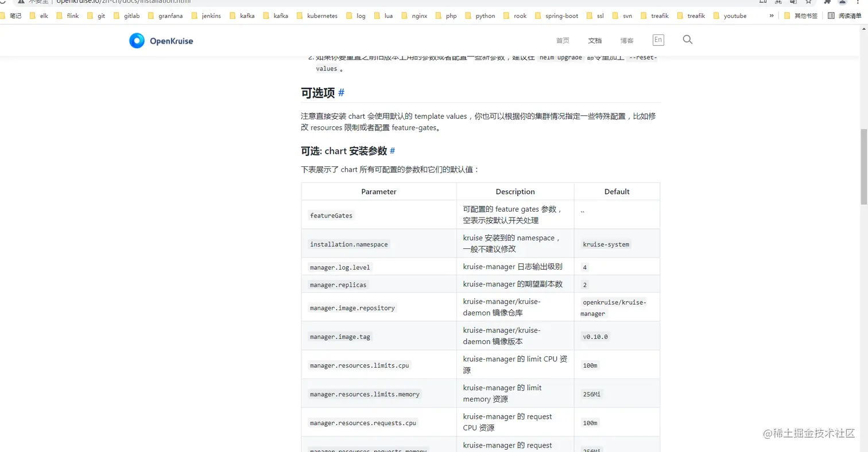
Task: Click the v0.10.0 default value
Action: point(595,337)
